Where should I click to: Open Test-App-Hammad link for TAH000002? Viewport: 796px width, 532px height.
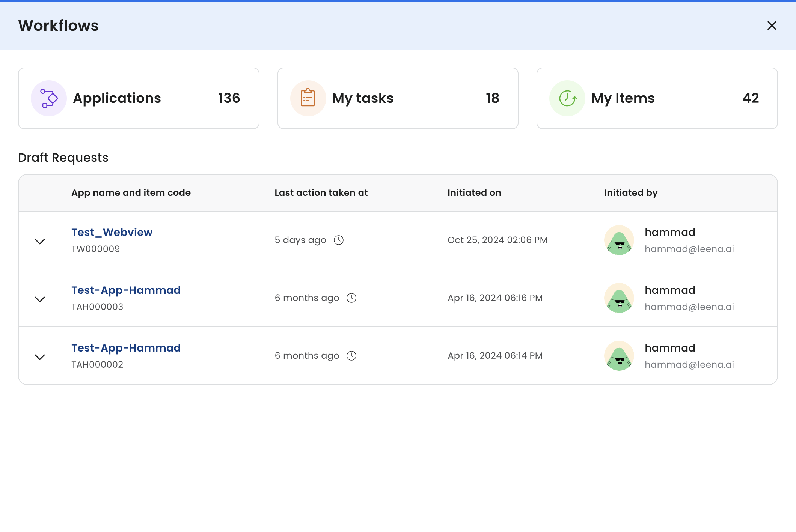[x=126, y=348]
